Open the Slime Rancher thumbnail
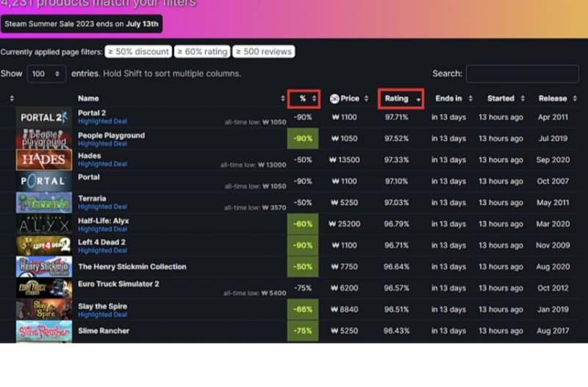The height and width of the screenshot is (387, 588). tap(44, 331)
